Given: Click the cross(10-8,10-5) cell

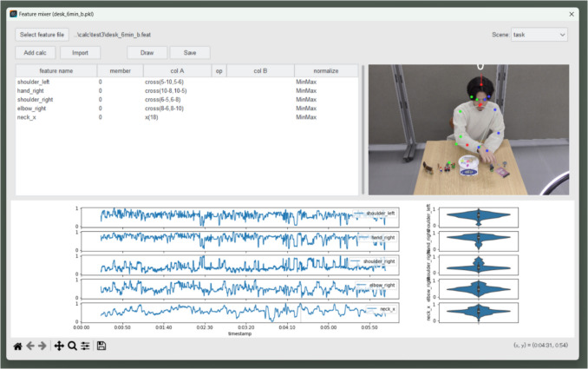Looking at the screenshot, I should 166,91.
